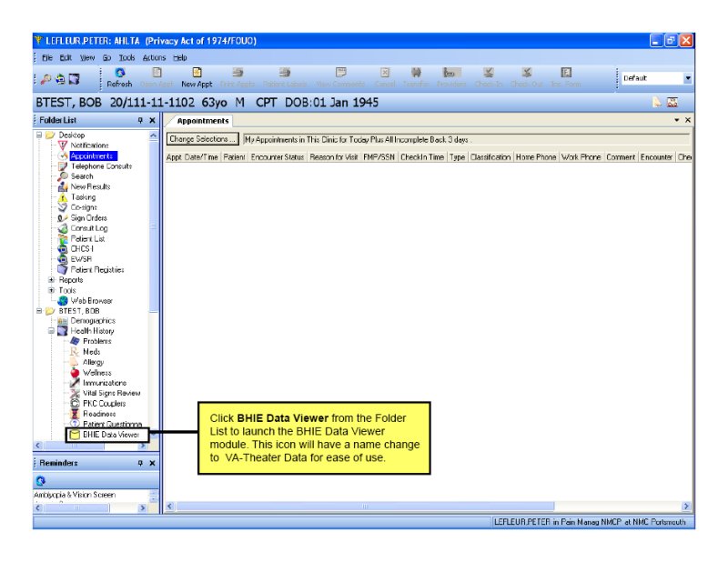Click the reminders icon in Reminders panel
The width and height of the screenshot is (728, 562).
pyautogui.click(x=40, y=480)
